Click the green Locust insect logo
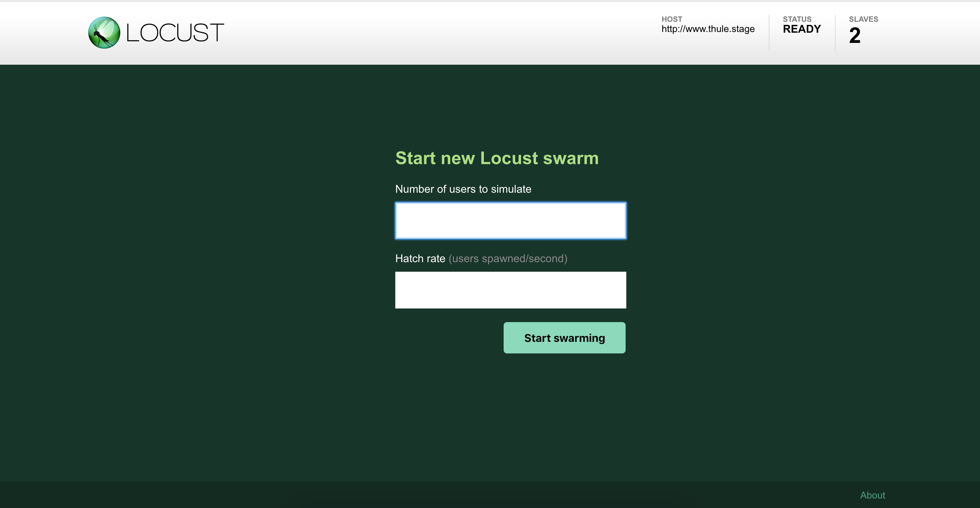 tap(104, 33)
